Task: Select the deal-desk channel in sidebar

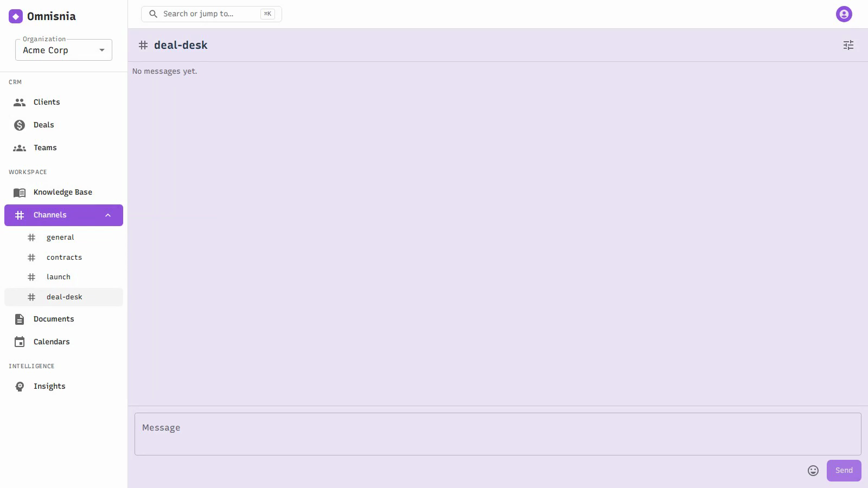Action: click(63, 297)
